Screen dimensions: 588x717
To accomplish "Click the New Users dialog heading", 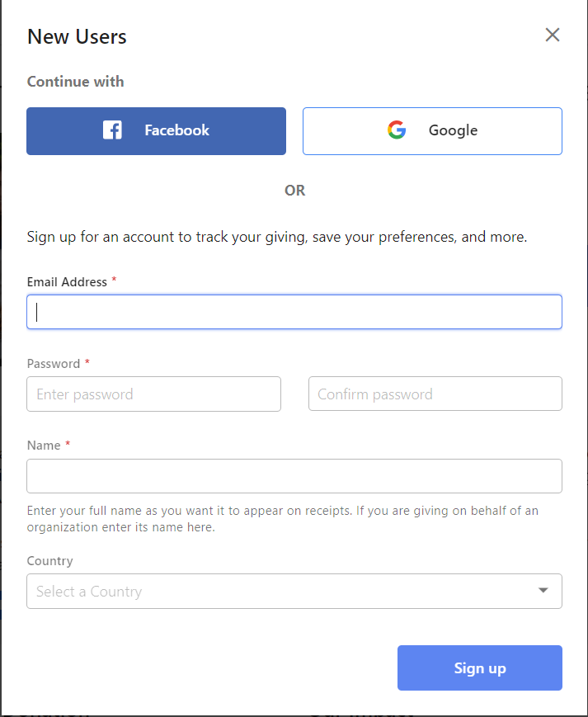I will click(x=77, y=36).
